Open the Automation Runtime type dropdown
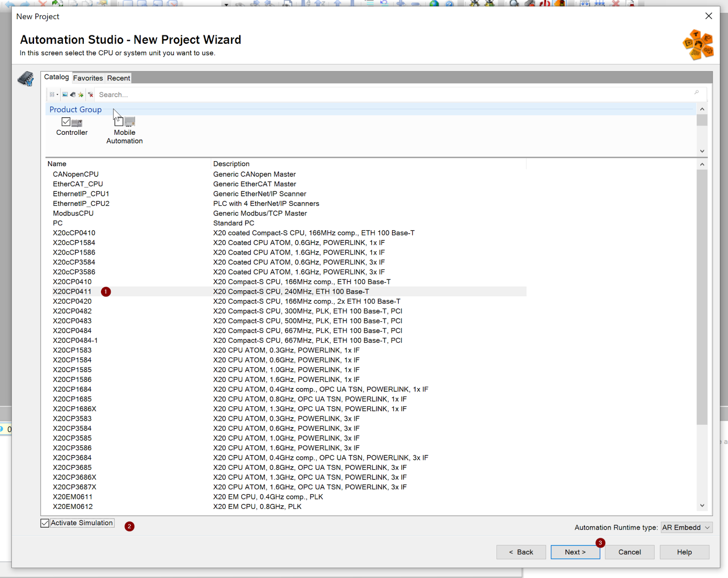Viewport: 728px width, 578px height. point(687,527)
